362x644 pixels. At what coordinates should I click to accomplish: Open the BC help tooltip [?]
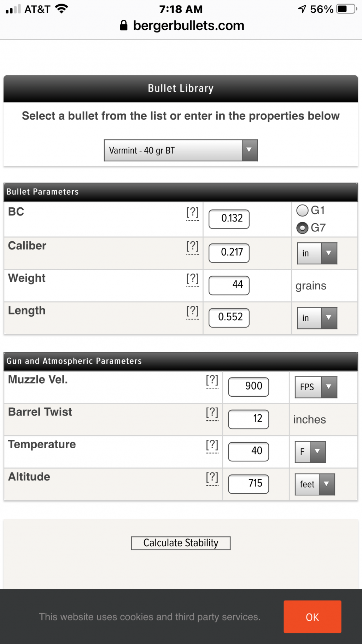(193, 213)
